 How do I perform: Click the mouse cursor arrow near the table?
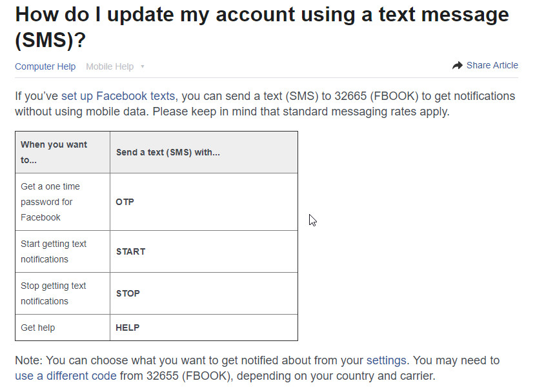coord(312,220)
